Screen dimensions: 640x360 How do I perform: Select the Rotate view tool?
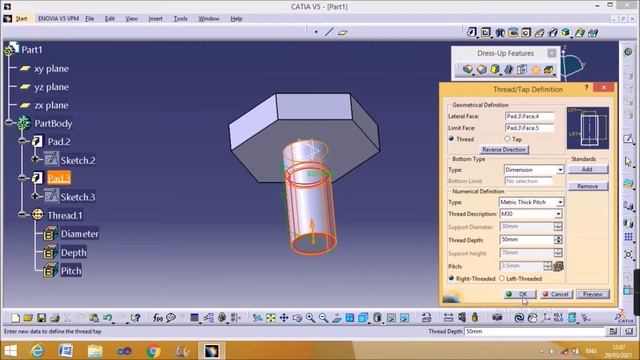point(297,318)
